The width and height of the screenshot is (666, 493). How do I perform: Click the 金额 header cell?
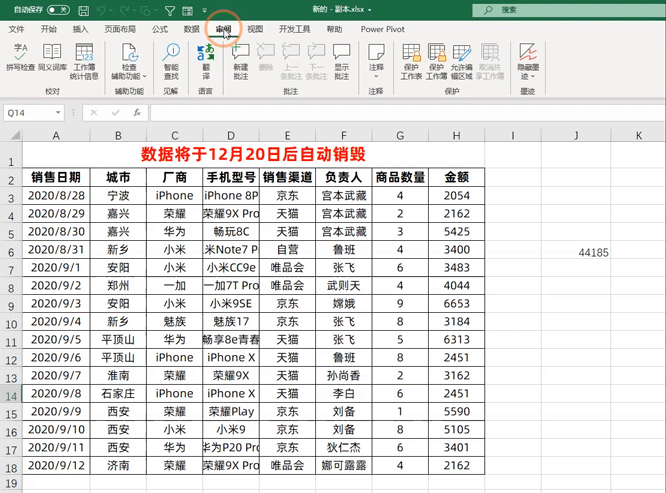click(457, 177)
